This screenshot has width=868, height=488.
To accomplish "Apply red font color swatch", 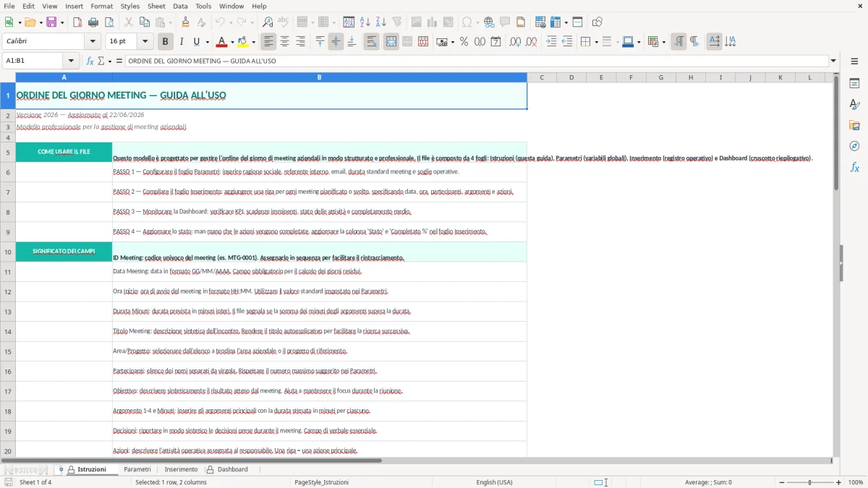I will click(222, 42).
